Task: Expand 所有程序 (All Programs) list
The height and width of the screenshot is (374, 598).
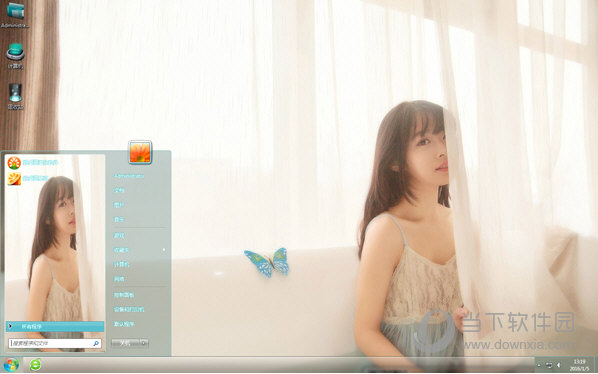Action: tap(55, 326)
